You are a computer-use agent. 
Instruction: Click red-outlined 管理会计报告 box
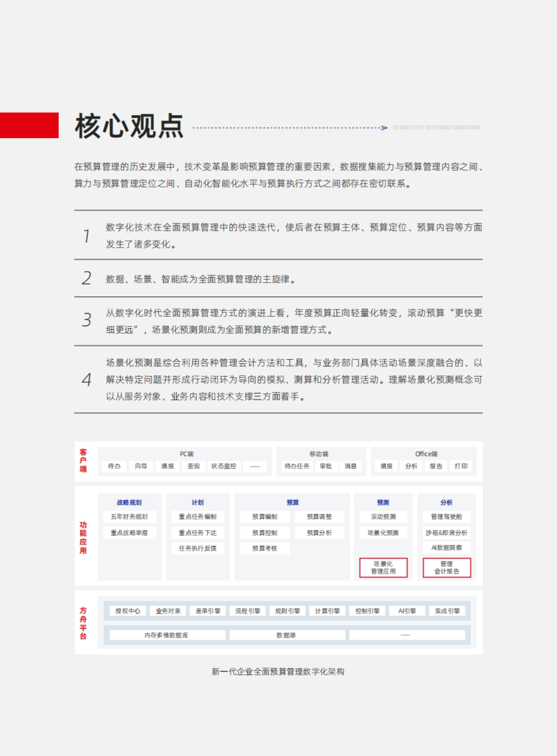[x=447, y=568]
